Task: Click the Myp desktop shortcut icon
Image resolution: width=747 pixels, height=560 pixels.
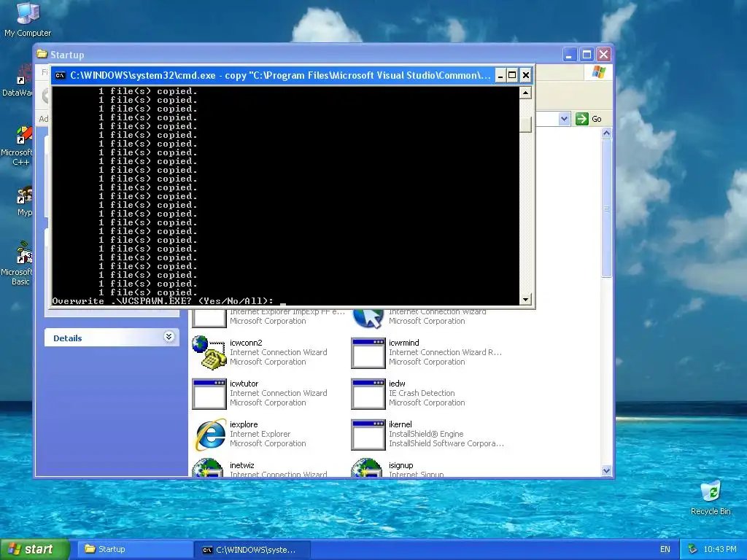Action: coord(24,196)
